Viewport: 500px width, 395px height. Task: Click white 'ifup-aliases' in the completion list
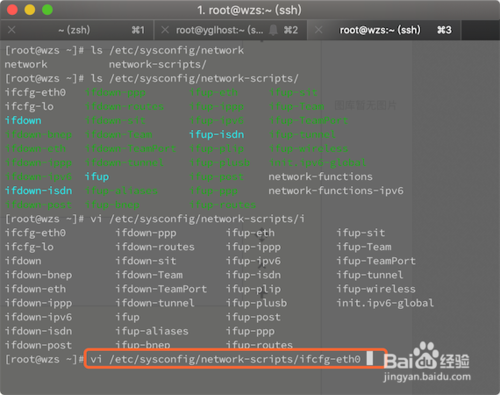pos(152,331)
